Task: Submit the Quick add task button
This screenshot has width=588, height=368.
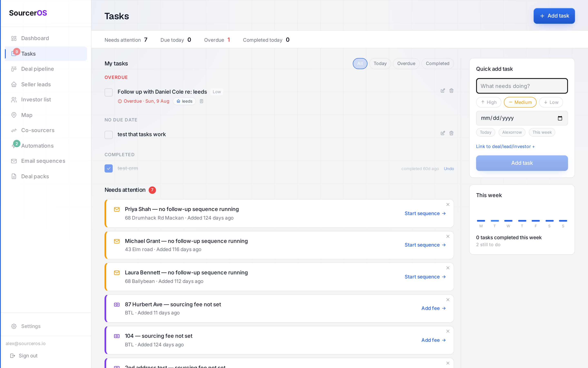Action: pyautogui.click(x=522, y=163)
